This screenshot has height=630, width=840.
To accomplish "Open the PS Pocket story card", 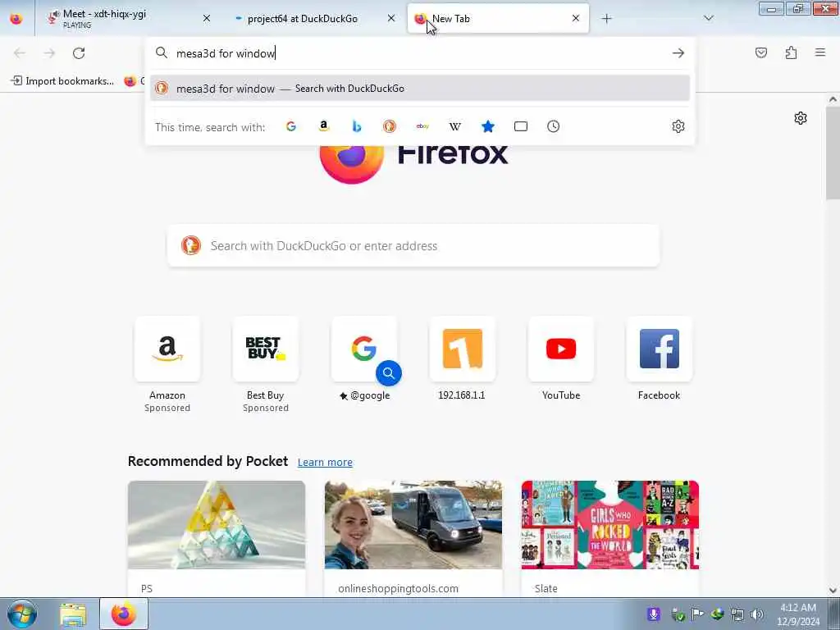I will point(217,538).
